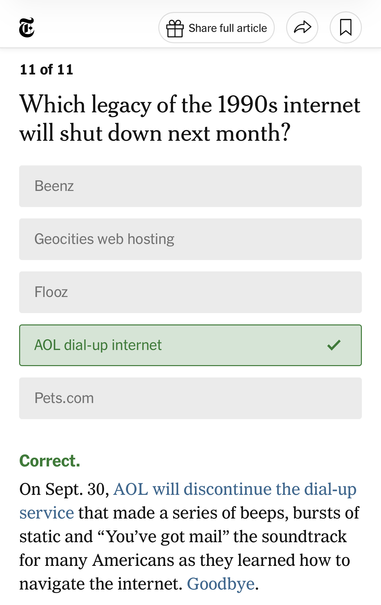Open the New York Times logo home

click(x=27, y=28)
